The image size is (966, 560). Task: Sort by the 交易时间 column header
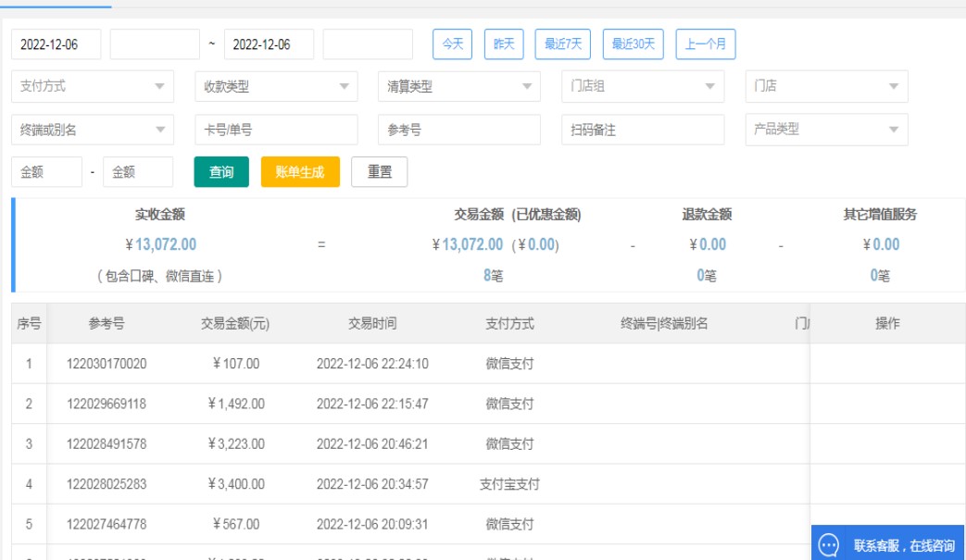372,324
